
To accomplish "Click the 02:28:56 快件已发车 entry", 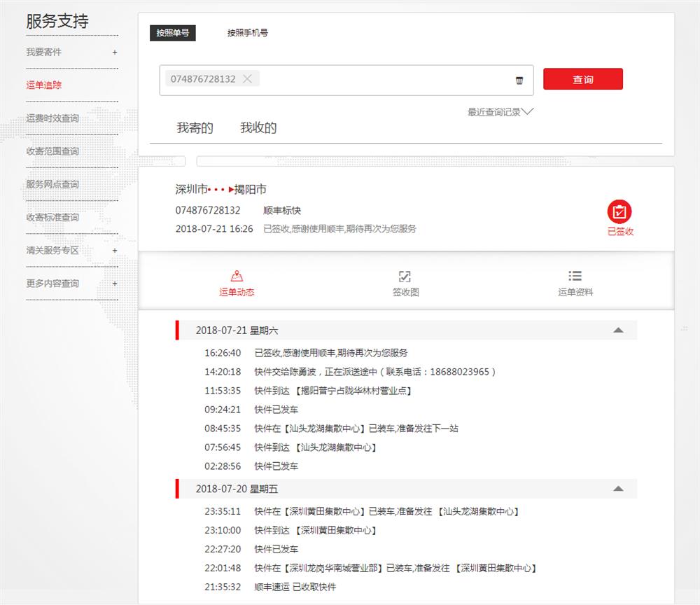I will 251,466.
